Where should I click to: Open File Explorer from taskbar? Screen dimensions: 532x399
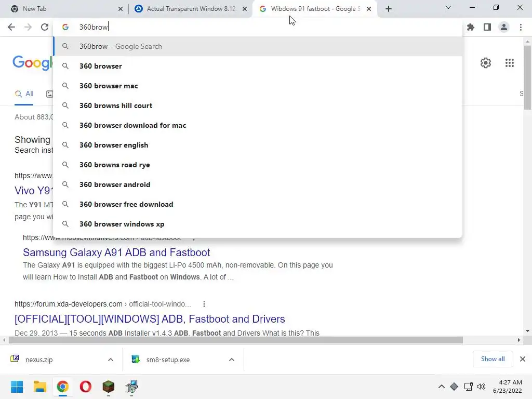(39, 387)
